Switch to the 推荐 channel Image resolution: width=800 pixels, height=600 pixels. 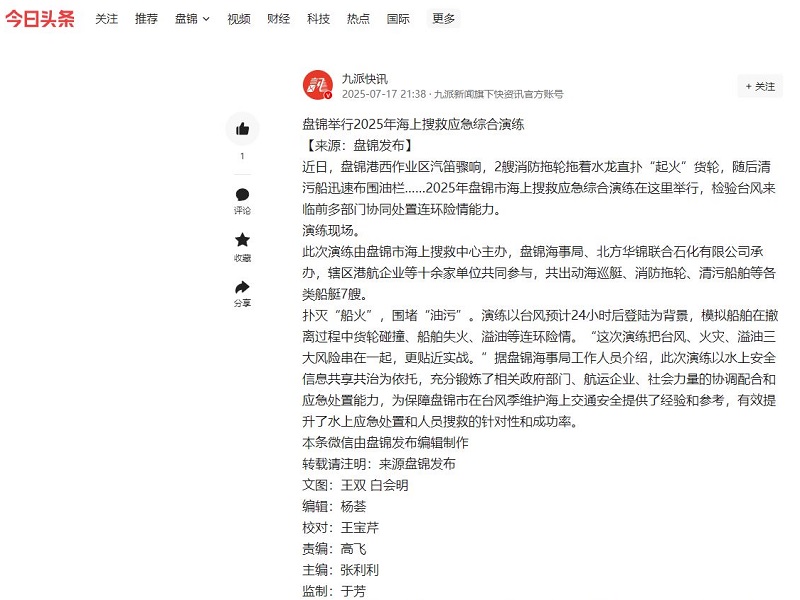pyautogui.click(x=146, y=18)
